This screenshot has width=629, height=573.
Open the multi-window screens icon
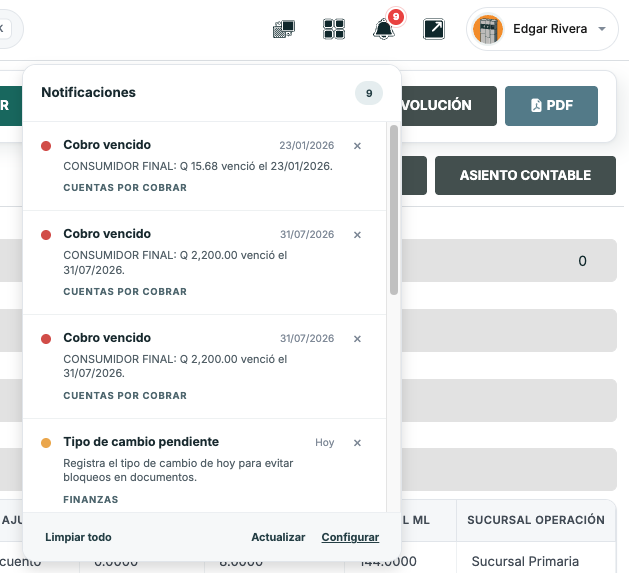pyautogui.click(x=284, y=29)
